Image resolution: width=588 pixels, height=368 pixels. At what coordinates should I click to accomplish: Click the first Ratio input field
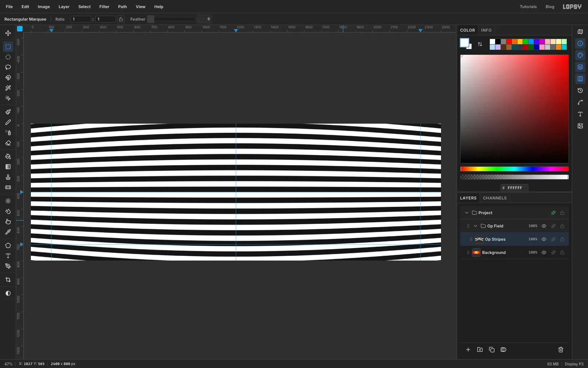(x=81, y=19)
